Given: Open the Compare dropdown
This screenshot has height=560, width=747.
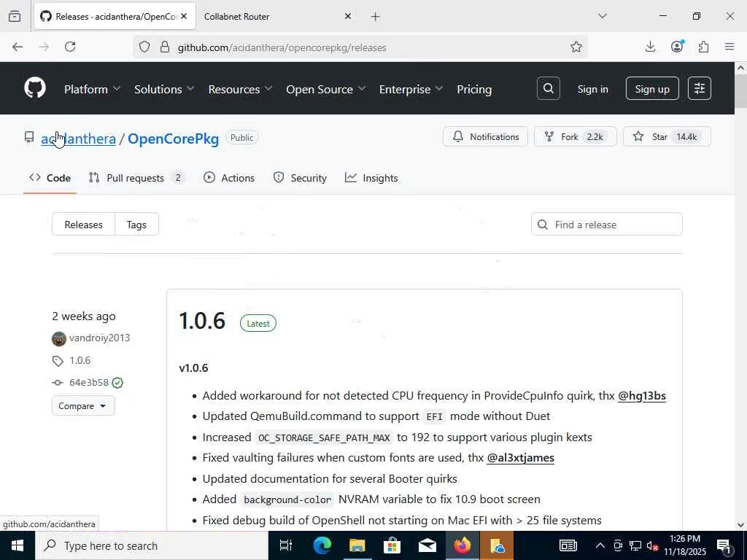Looking at the screenshot, I should [x=83, y=405].
